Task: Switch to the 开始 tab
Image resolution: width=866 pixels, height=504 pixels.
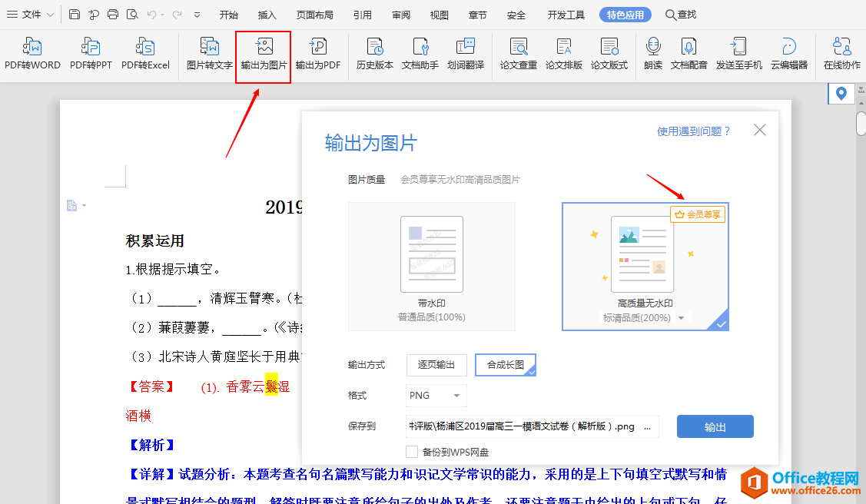Action: click(x=229, y=15)
